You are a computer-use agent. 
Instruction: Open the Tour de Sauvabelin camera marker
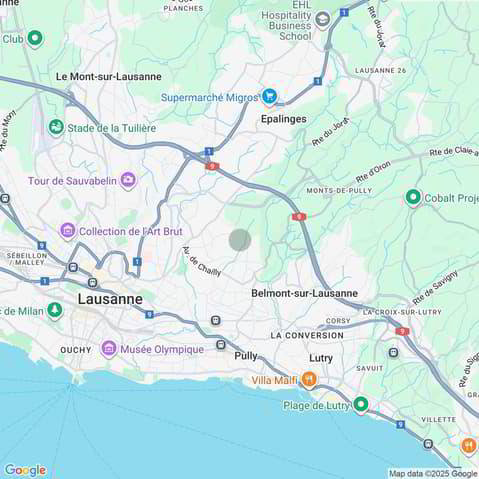coord(128,180)
